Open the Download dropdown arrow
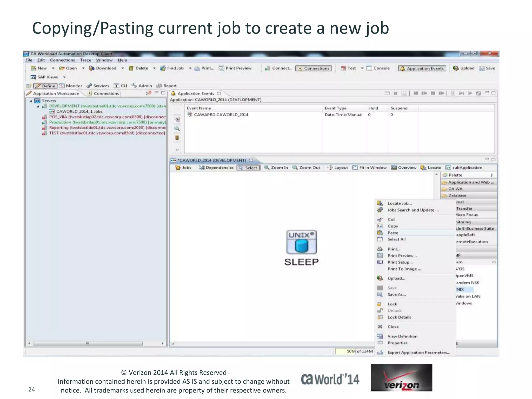The width and height of the screenshot is (532, 399). tap(123, 68)
